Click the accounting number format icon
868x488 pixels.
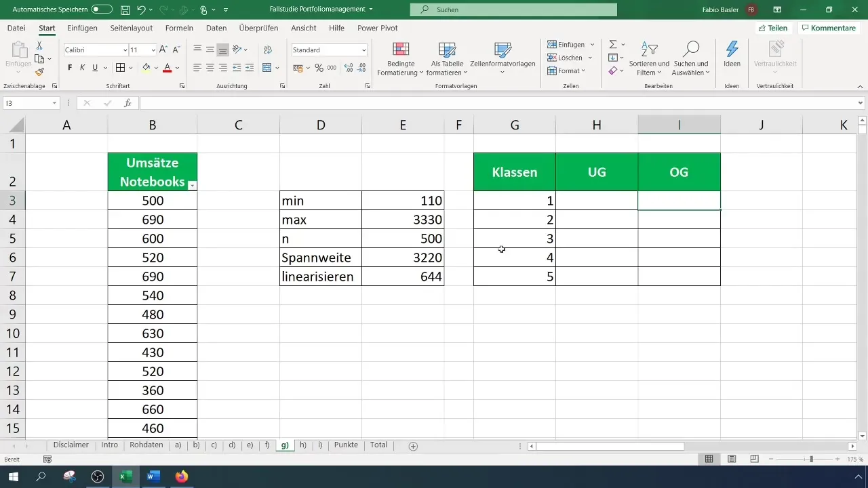298,68
